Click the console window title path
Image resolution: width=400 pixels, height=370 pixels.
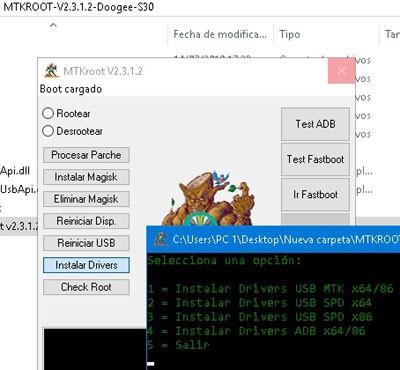(x=286, y=240)
